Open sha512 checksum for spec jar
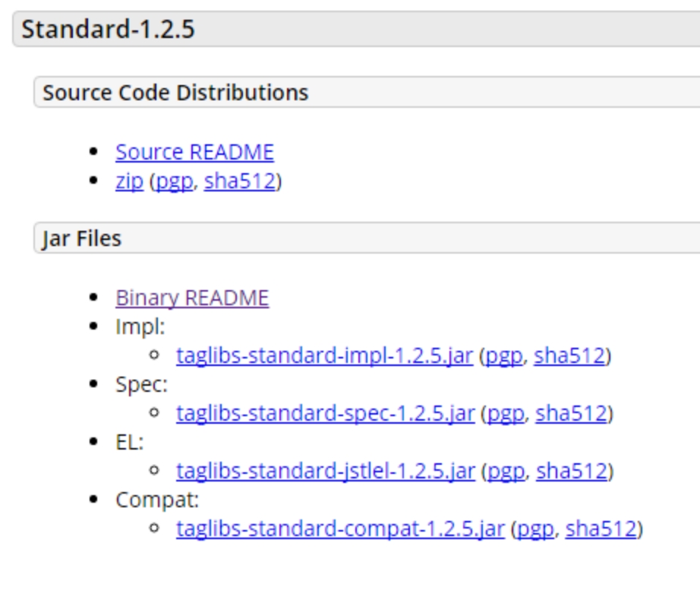Viewport: 700px width, 590px height. click(572, 414)
